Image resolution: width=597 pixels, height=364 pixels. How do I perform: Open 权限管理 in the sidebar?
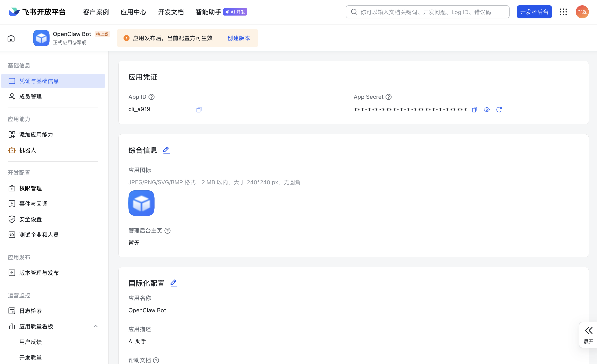pos(31,188)
